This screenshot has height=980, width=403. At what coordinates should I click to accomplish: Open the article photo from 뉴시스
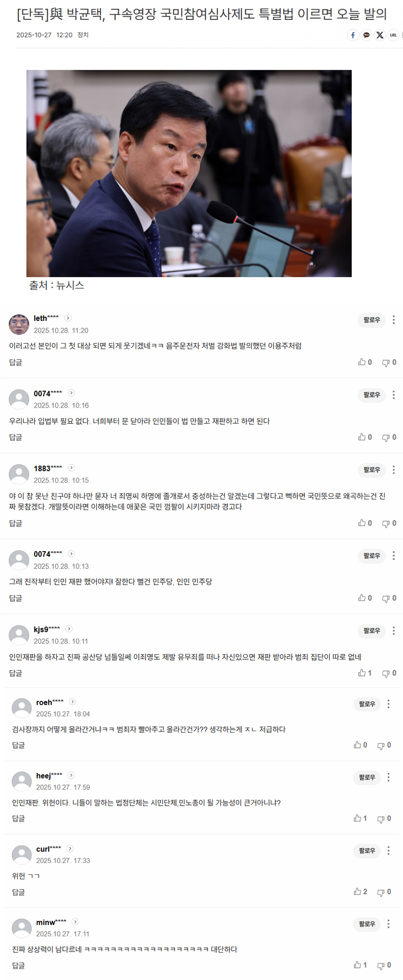(x=189, y=173)
